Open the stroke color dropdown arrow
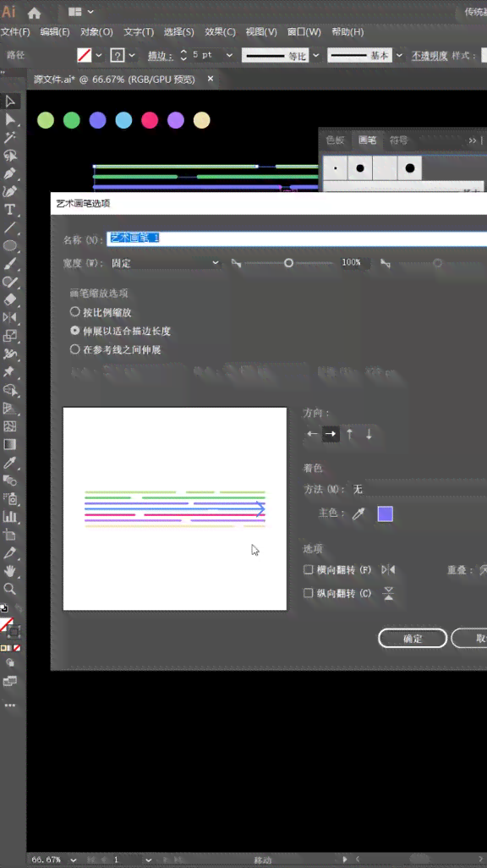Image resolution: width=487 pixels, height=868 pixels. tap(132, 55)
